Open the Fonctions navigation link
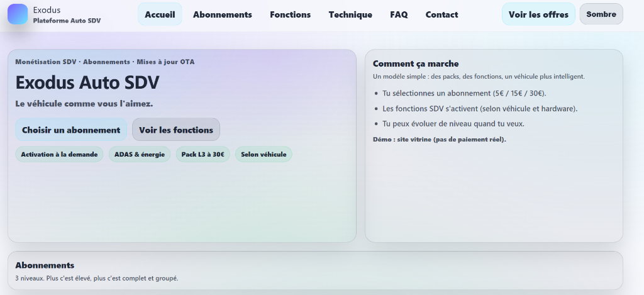Viewport: 644px width, 295px height. (x=290, y=14)
